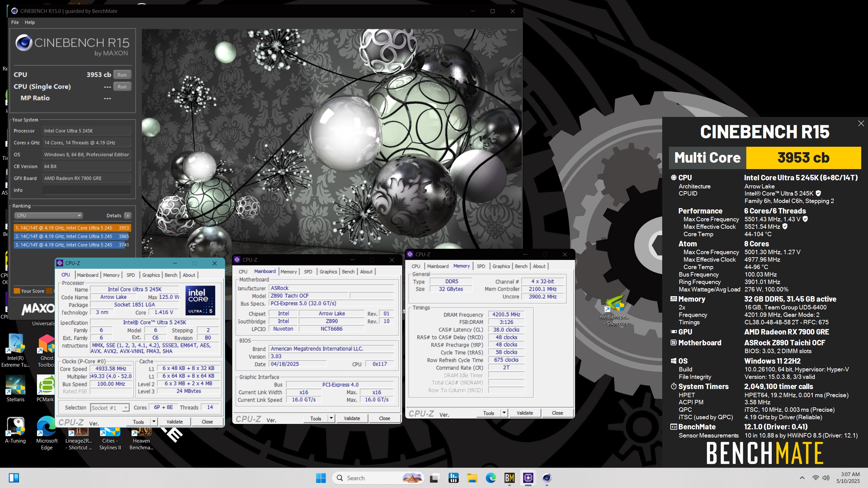Select ranking entry scoring 3741
This screenshot has width=868, height=488.
click(x=72, y=245)
